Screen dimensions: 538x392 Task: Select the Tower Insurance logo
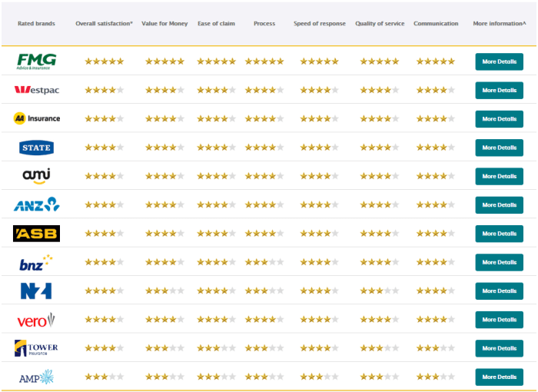36,348
